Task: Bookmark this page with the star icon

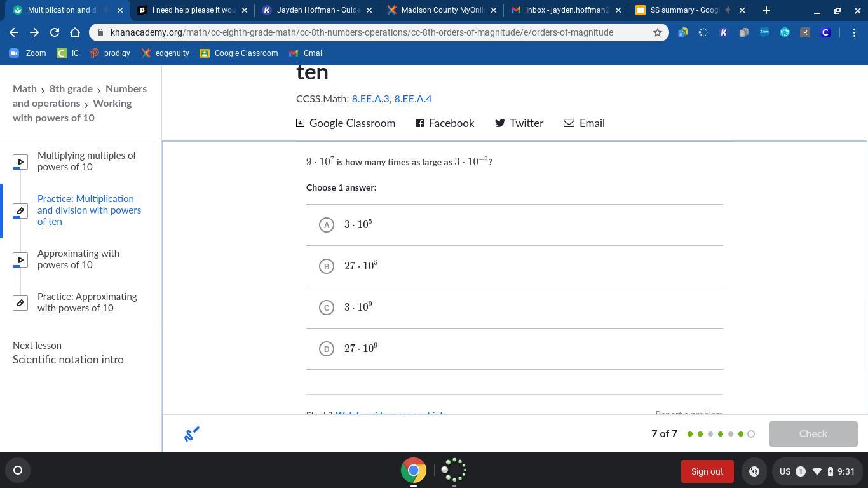Action: click(658, 32)
